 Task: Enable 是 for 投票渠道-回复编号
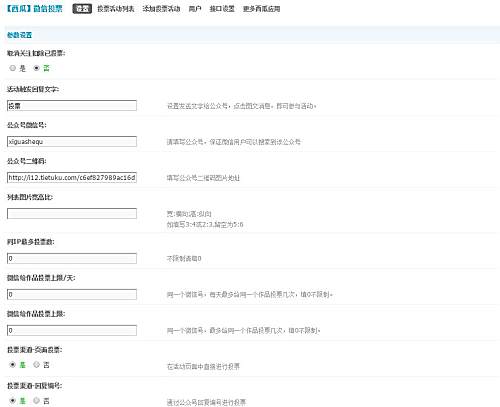pos(13,400)
